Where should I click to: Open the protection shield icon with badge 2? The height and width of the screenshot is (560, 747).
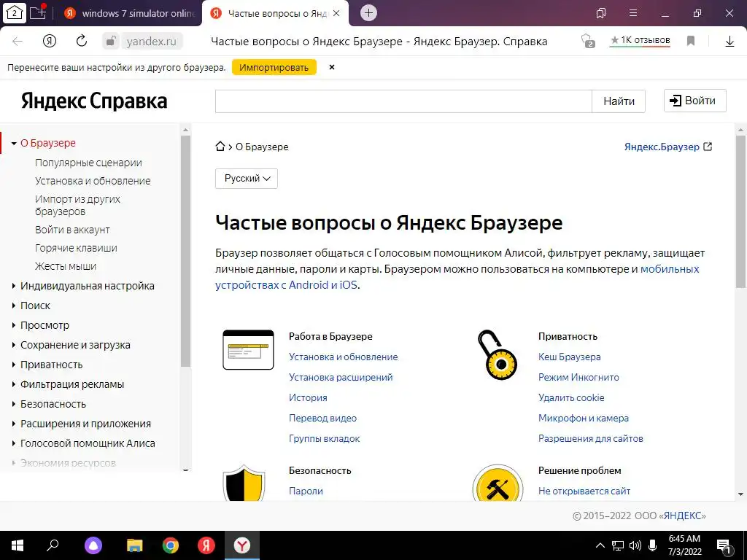588,41
